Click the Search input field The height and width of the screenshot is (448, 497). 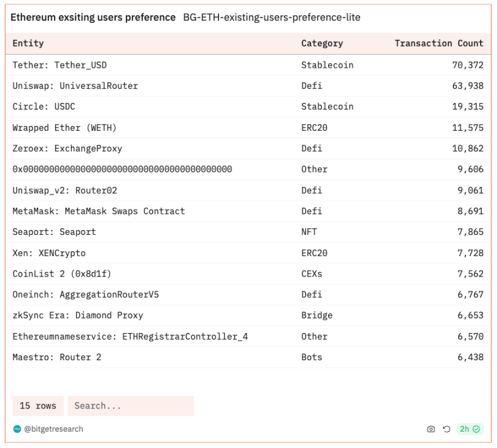(x=130, y=406)
